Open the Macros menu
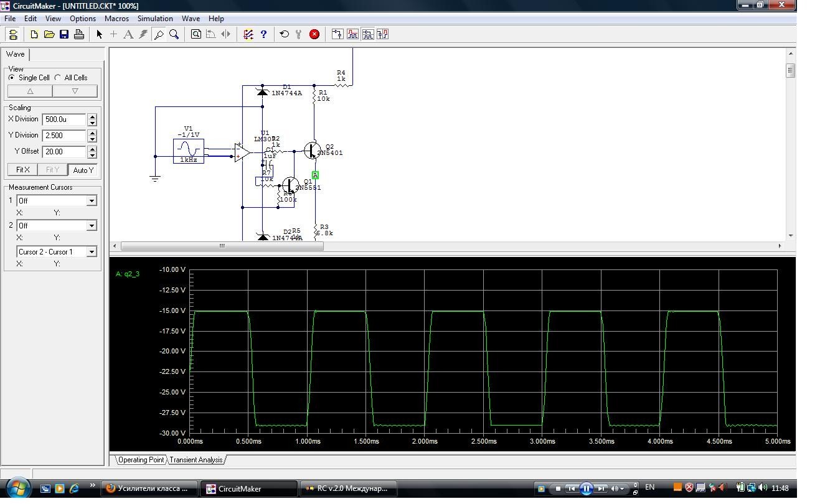 [x=116, y=19]
